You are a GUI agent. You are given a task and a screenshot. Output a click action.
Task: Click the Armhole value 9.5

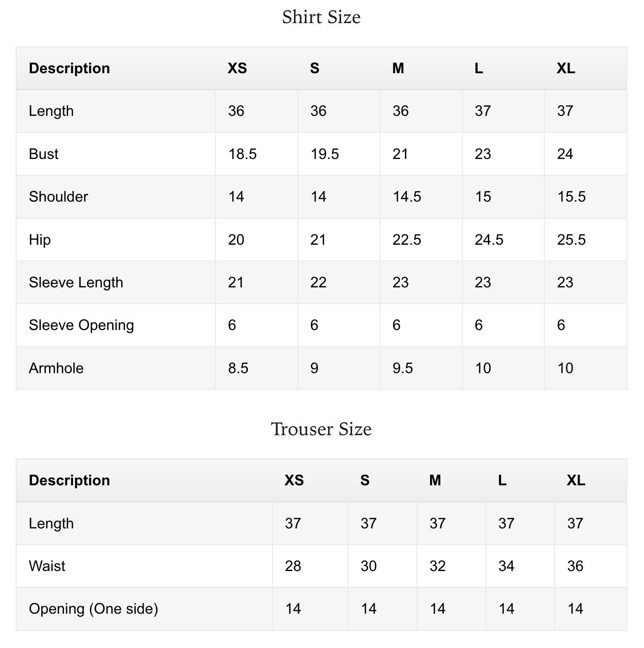click(403, 368)
